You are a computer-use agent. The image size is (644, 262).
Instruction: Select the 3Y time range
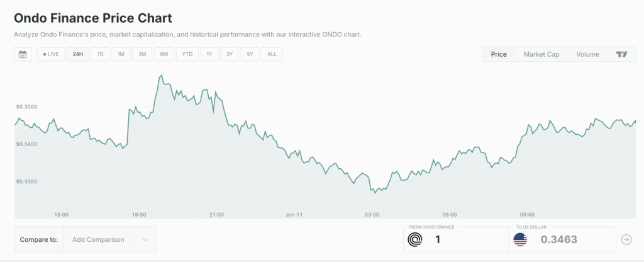click(230, 54)
